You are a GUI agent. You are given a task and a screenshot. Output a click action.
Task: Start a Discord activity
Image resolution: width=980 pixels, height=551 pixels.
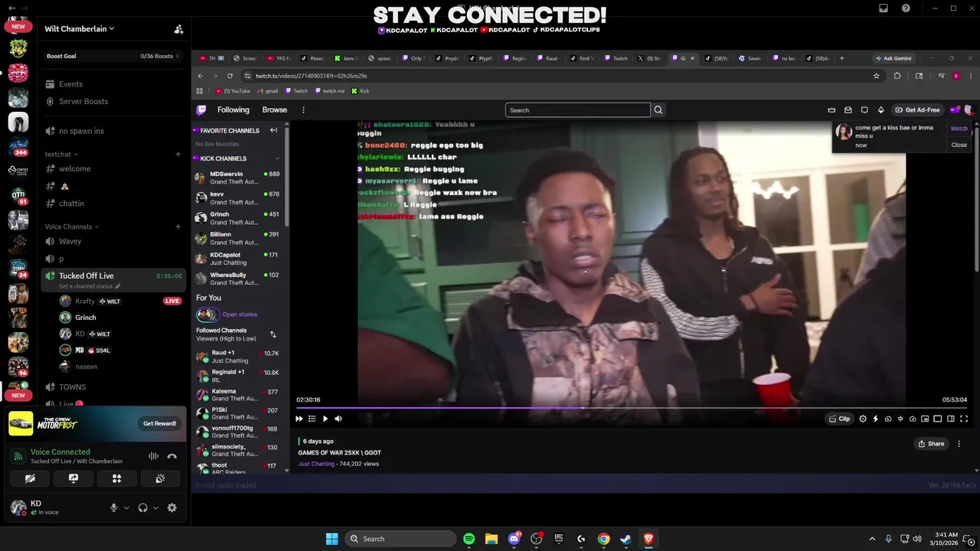point(117,478)
